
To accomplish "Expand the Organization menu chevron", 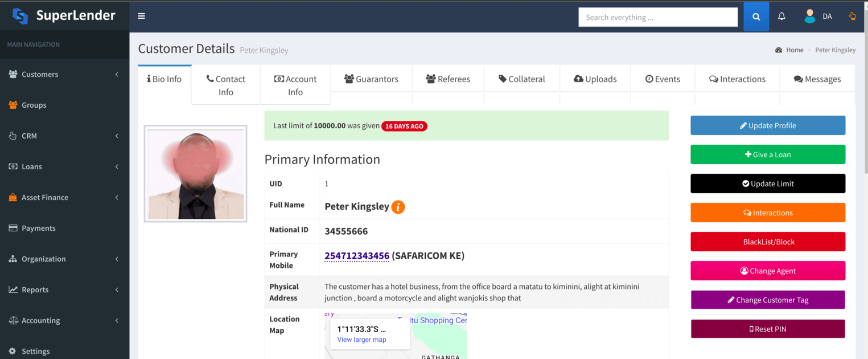I will pos(117,259).
